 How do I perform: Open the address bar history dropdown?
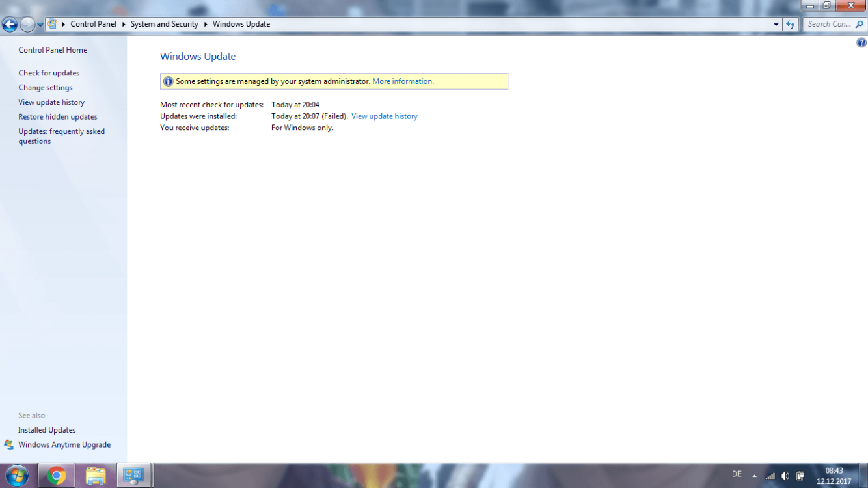tap(776, 24)
